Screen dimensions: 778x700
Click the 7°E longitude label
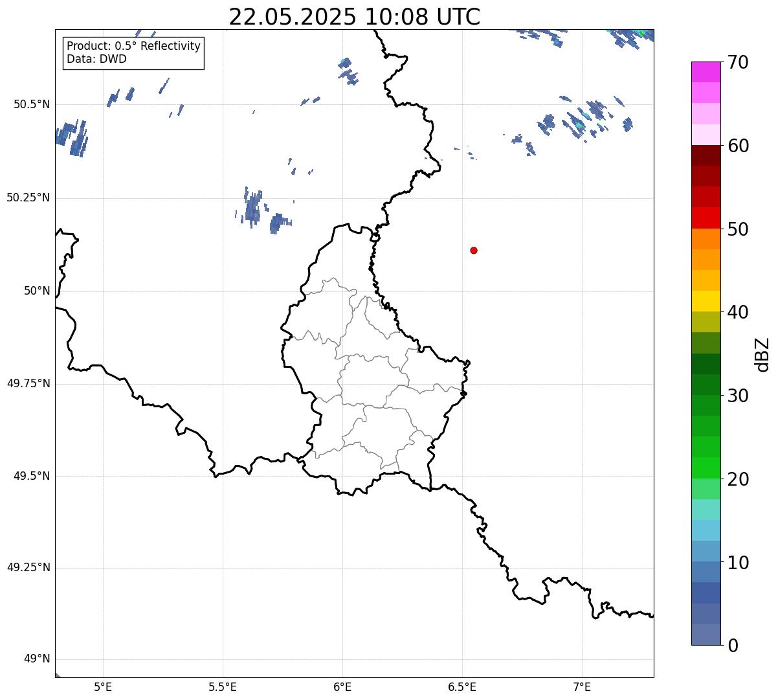(x=582, y=686)
